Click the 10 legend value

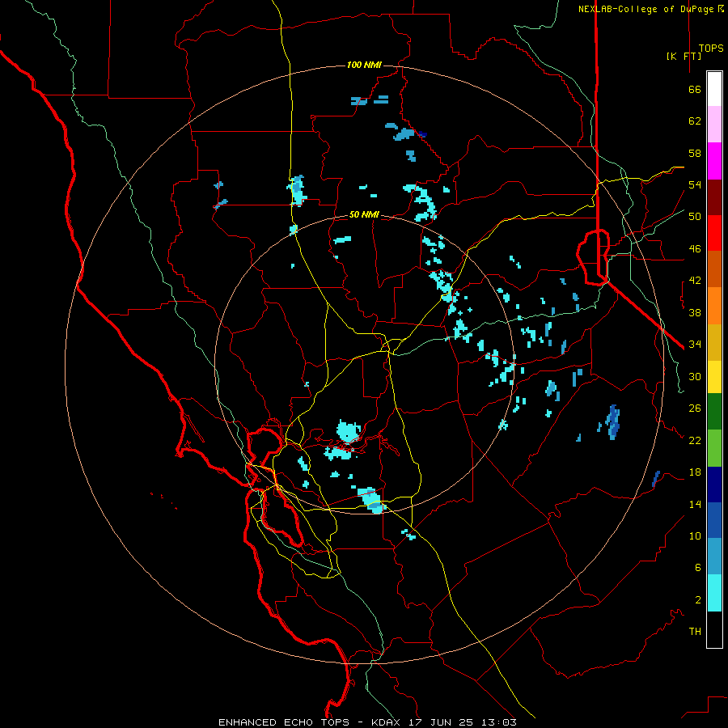[695, 536]
